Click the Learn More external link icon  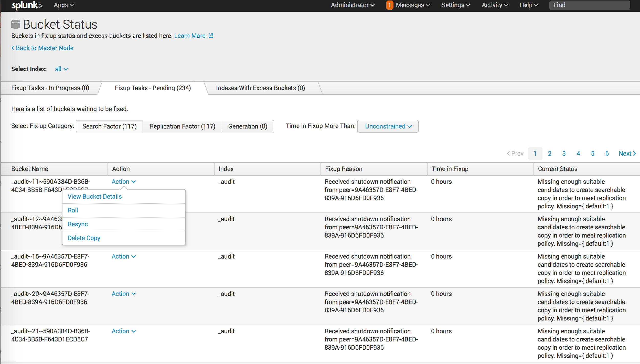(211, 36)
